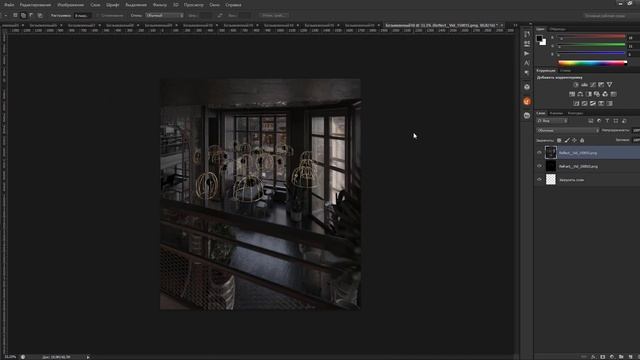Switch to the Образцы swatches tab
Screen dimensions: 640x360
pyautogui.click(x=557, y=29)
